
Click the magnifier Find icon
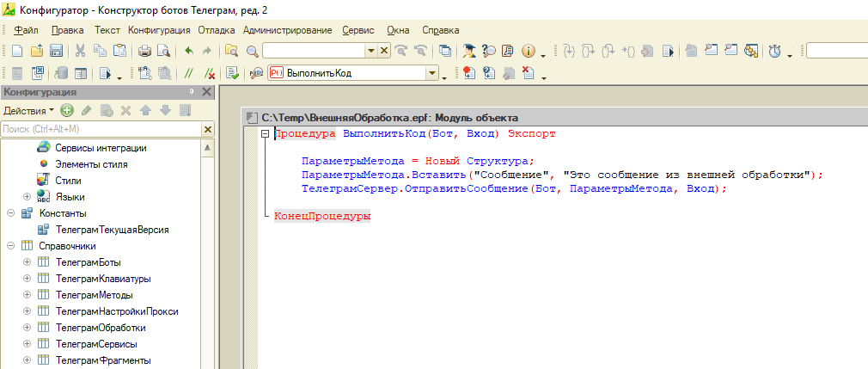pos(253,51)
